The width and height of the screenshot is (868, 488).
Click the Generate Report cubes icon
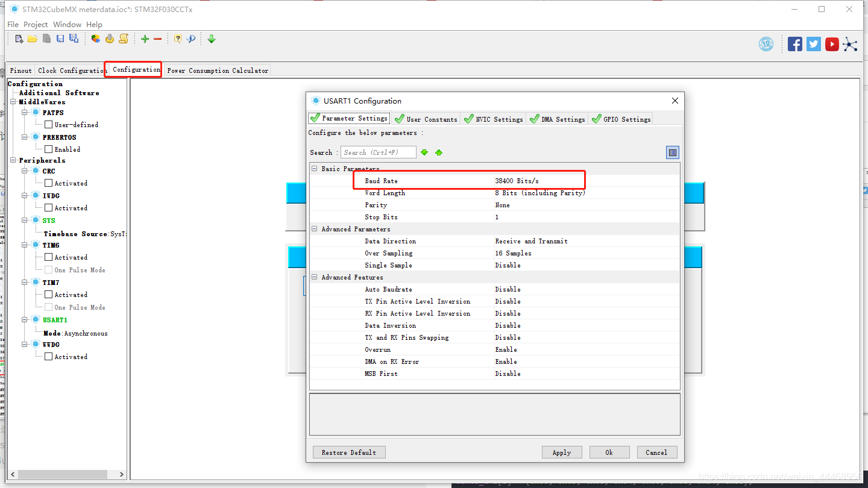tap(96, 39)
